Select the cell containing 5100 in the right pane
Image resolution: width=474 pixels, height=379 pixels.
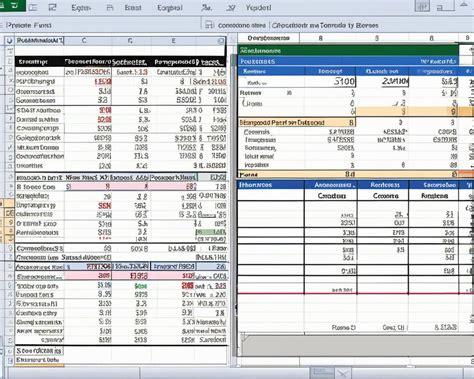(330, 81)
